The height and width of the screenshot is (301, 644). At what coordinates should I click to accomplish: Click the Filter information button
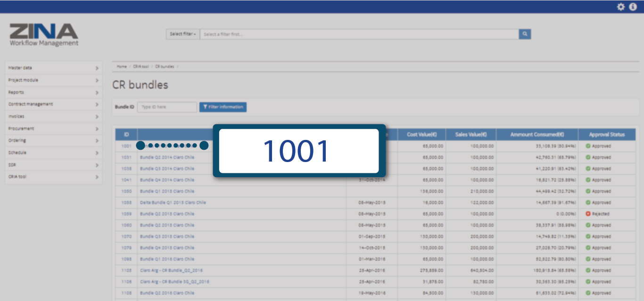(223, 107)
